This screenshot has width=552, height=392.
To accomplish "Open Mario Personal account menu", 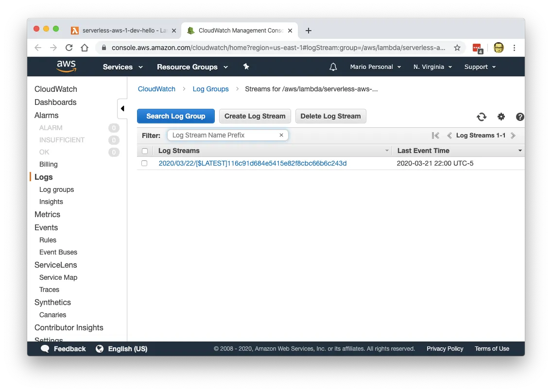I will click(375, 67).
